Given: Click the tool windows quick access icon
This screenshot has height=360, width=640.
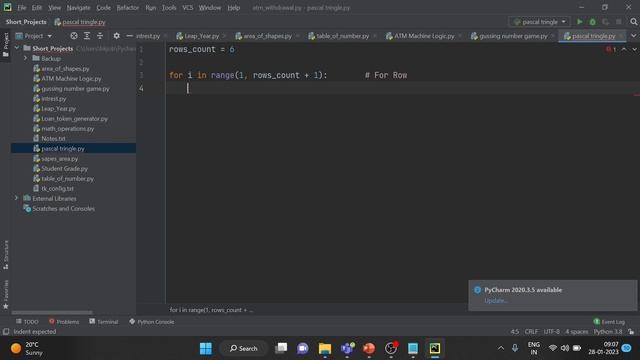Looking at the screenshot, I should click(x=6, y=332).
